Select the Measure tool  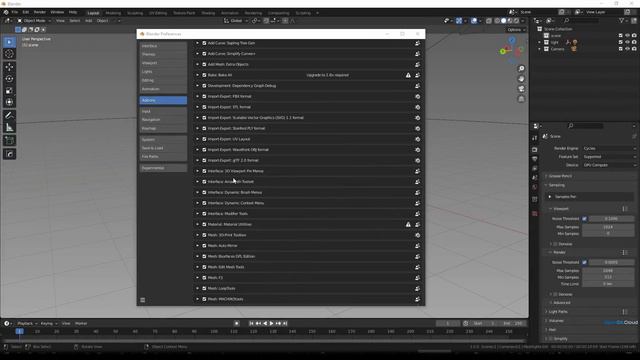(x=9, y=128)
